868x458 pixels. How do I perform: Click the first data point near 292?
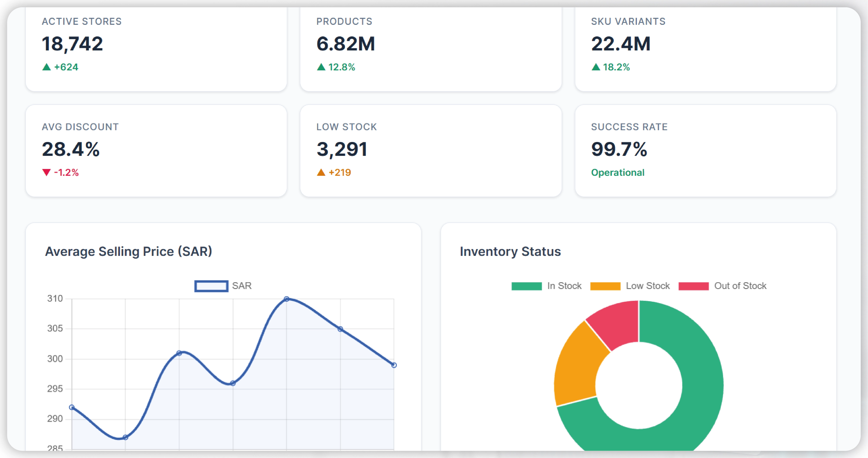point(72,407)
